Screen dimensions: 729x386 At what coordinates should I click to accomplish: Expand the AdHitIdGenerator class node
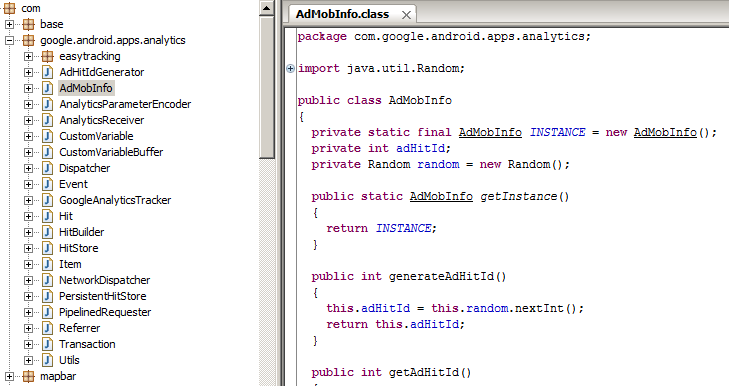28,73
